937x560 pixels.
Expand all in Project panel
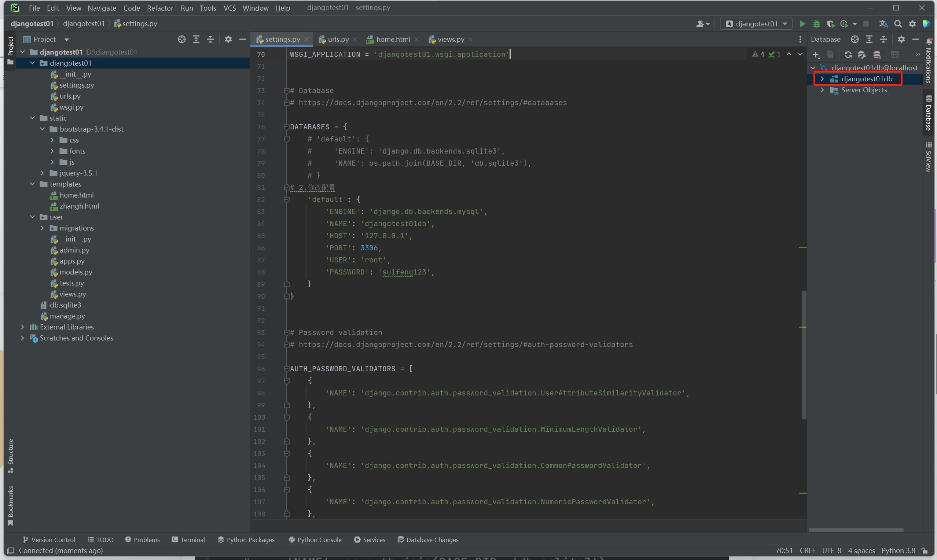(x=196, y=39)
